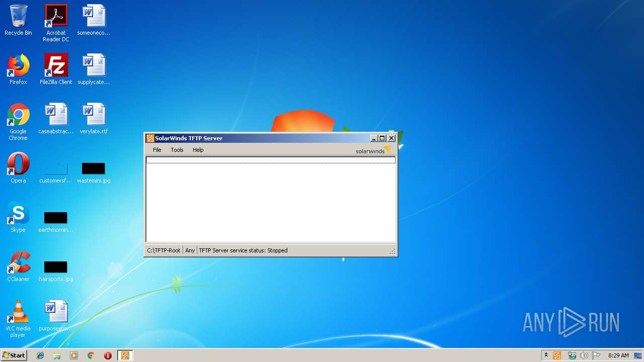Open the Help menu

198,150
